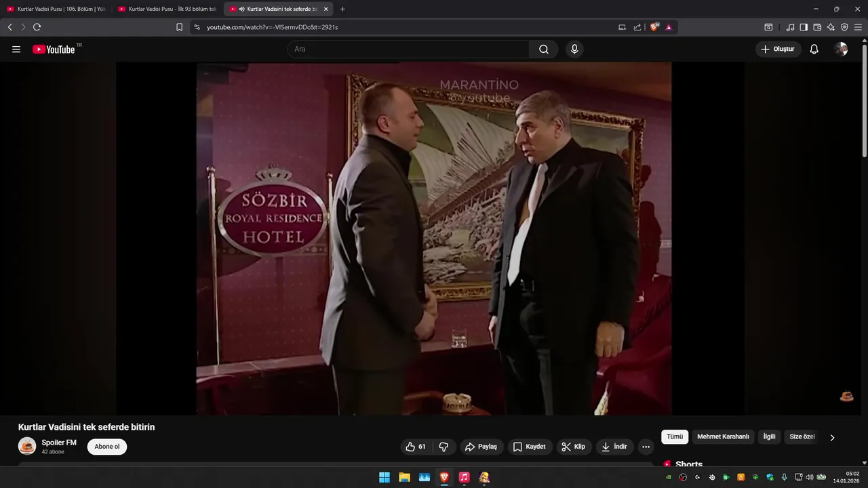The image size is (868, 488).
Task: Install app via address bar screen icon
Action: click(623, 27)
